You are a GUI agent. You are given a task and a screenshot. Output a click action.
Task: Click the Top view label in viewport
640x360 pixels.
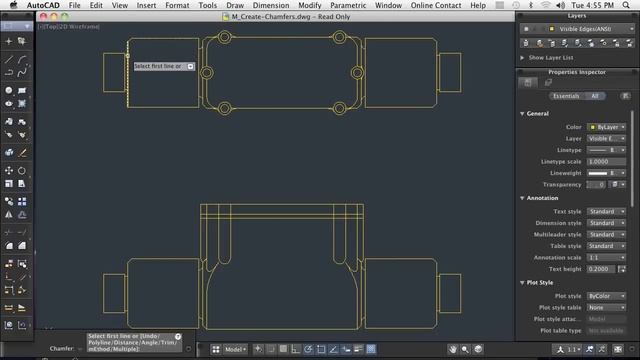(51, 27)
